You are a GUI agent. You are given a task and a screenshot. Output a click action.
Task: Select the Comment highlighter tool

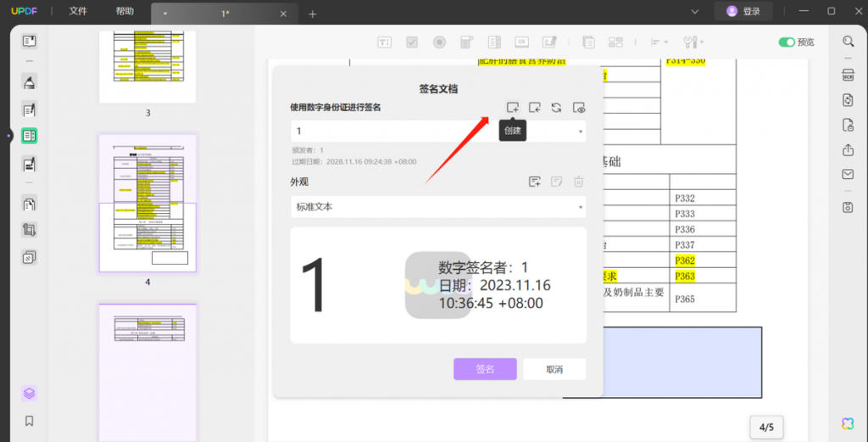click(x=30, y=82)
